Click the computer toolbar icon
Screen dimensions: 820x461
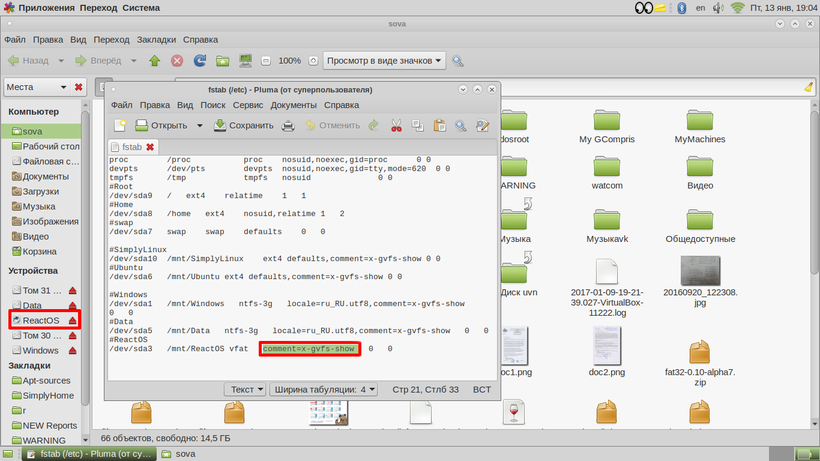point(245,61)
